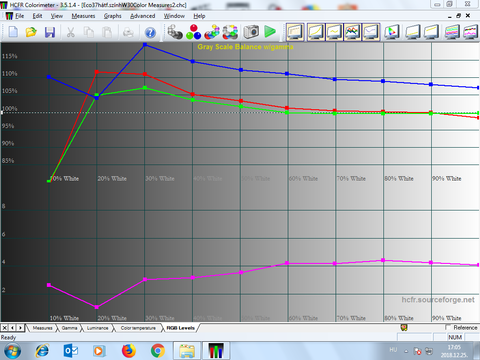Open the Advanced menu
Image resolution: width=480 pixels, height=360 pixels.
coord(142,16)
